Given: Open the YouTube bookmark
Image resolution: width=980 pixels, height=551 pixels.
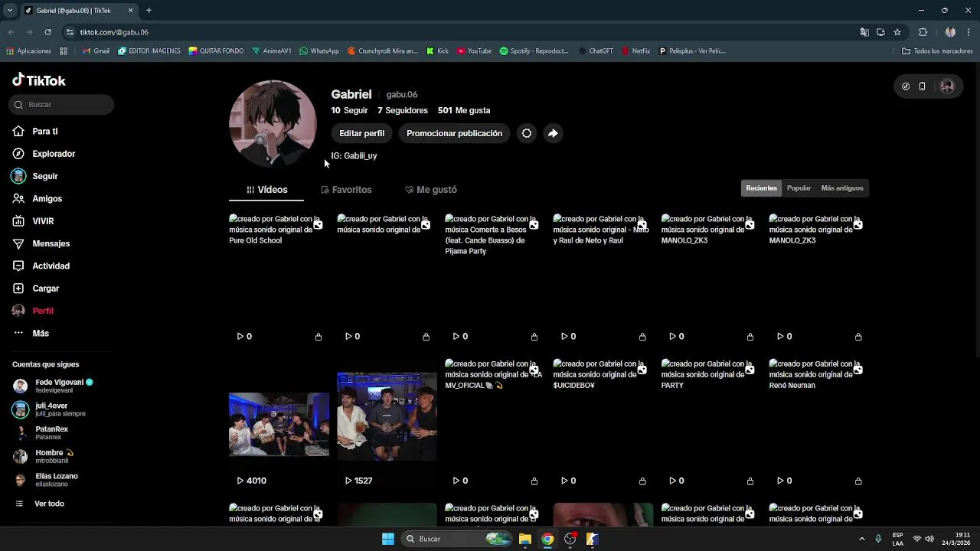Looking at the screenshot, I should pos(474,51).
